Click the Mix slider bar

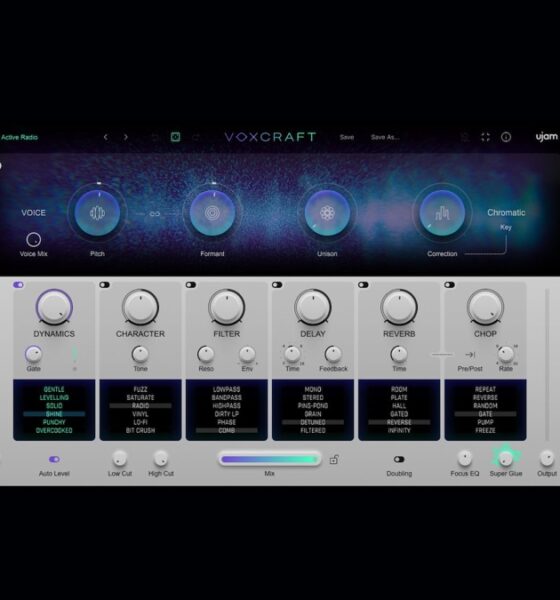pos(269,459)
